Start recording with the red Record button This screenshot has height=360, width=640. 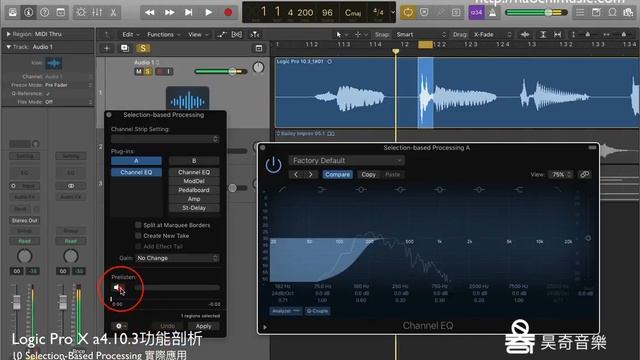(x=228, y=13)
